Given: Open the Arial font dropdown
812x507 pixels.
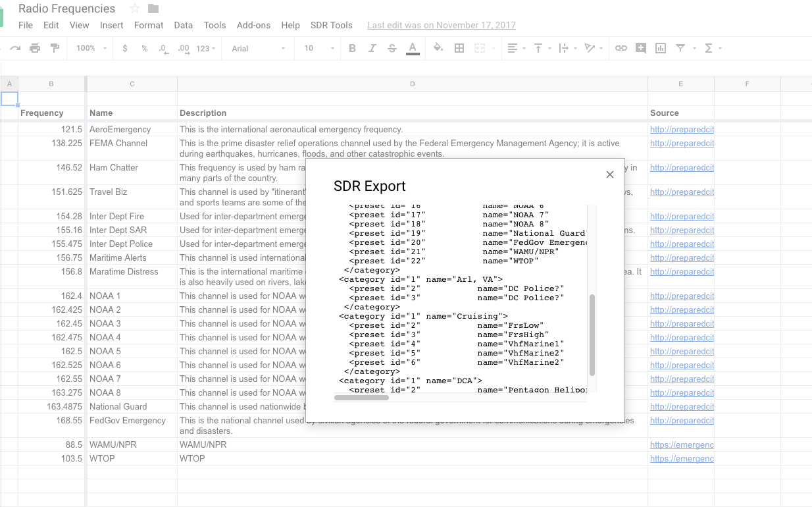Looking at the screenshot, I should click(x=259, y=48).
